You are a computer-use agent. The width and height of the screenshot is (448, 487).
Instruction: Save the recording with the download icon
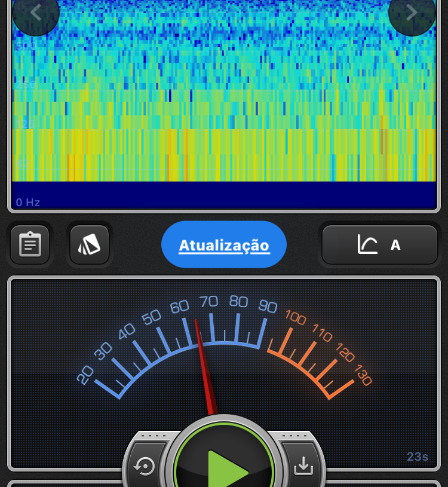tap(303, 465)
